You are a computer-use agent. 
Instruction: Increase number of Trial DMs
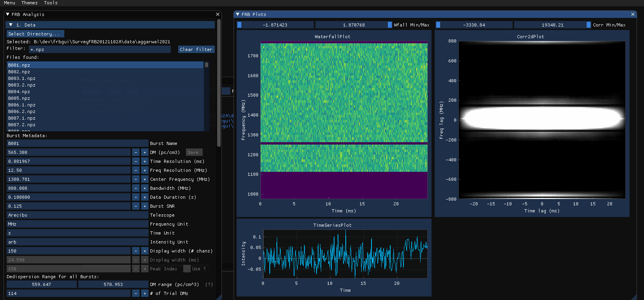click(x=145, y=293)
